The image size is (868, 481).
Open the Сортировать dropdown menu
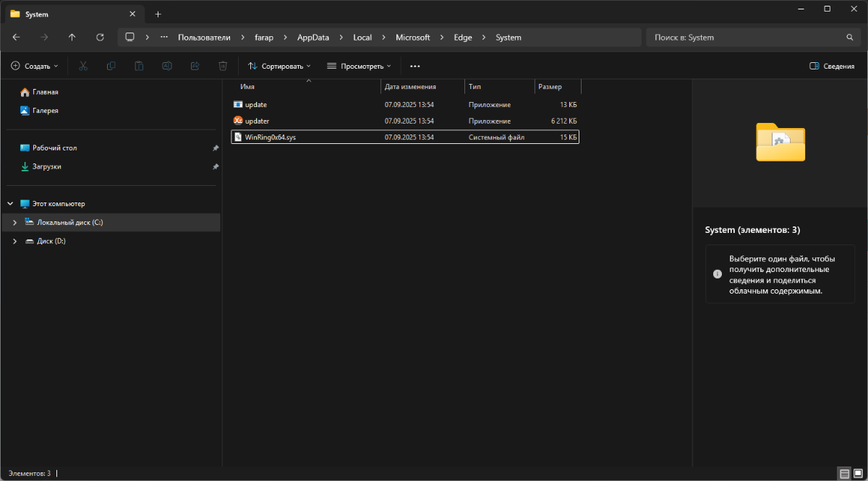[278, 66]
